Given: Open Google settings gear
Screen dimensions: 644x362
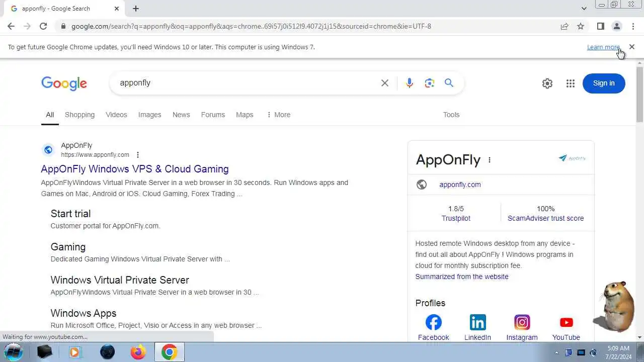Looking at the screenshot, I should (547, 83).
